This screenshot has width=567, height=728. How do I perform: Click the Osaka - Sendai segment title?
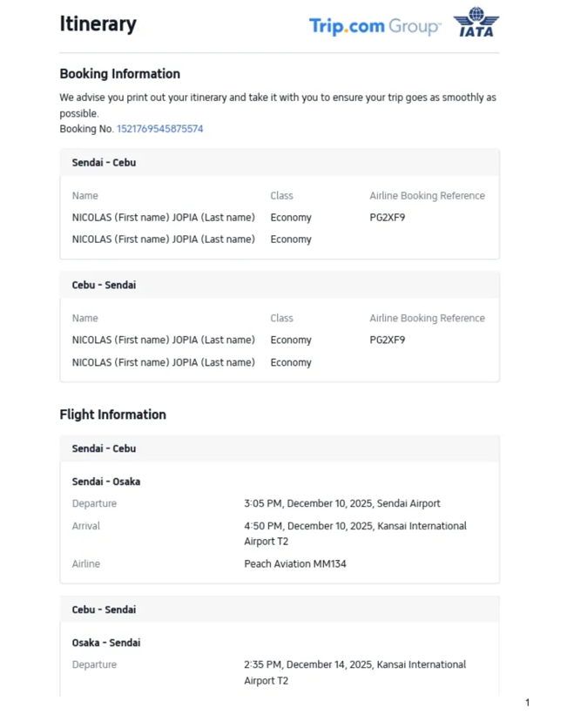tap(105, 643)
